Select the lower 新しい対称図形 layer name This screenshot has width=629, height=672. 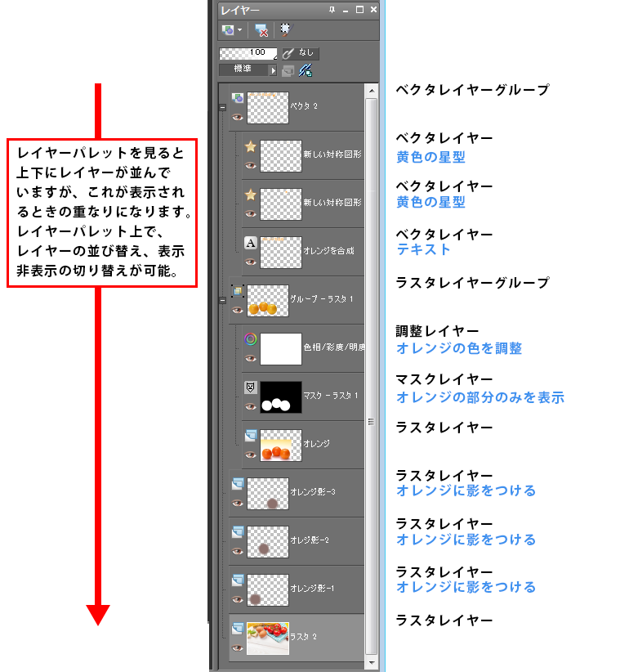pyautogui.click(x=332, y=202)
